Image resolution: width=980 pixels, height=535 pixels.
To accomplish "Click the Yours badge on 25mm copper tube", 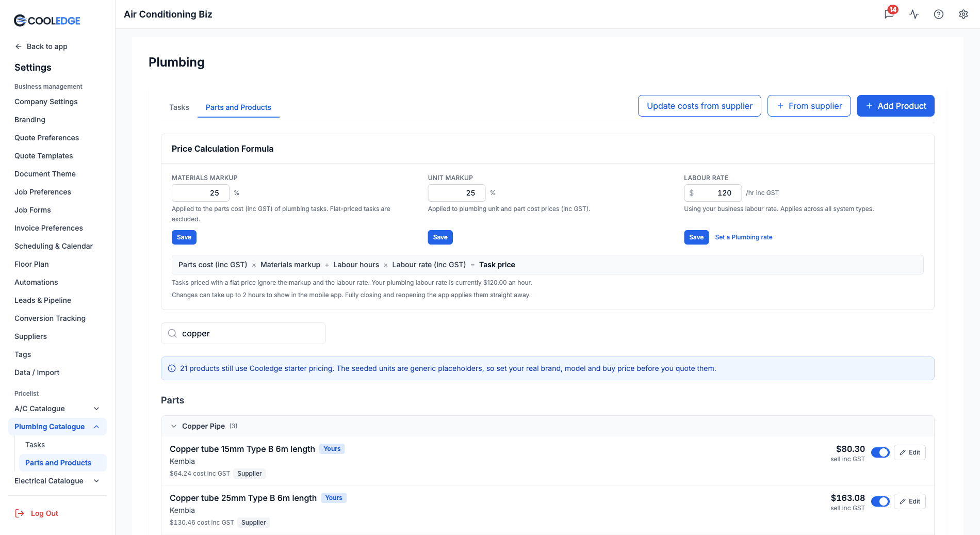I will (x=334, y=498).
